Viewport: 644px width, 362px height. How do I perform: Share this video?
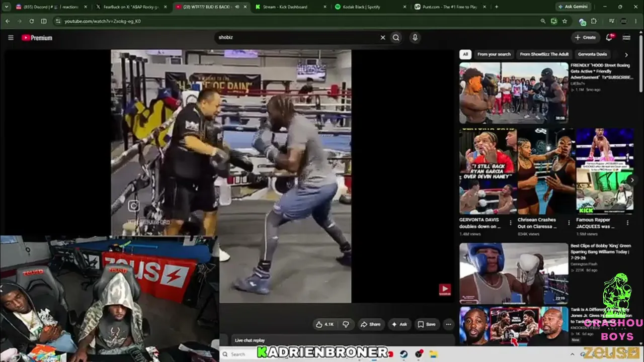(x=370, y=324)
